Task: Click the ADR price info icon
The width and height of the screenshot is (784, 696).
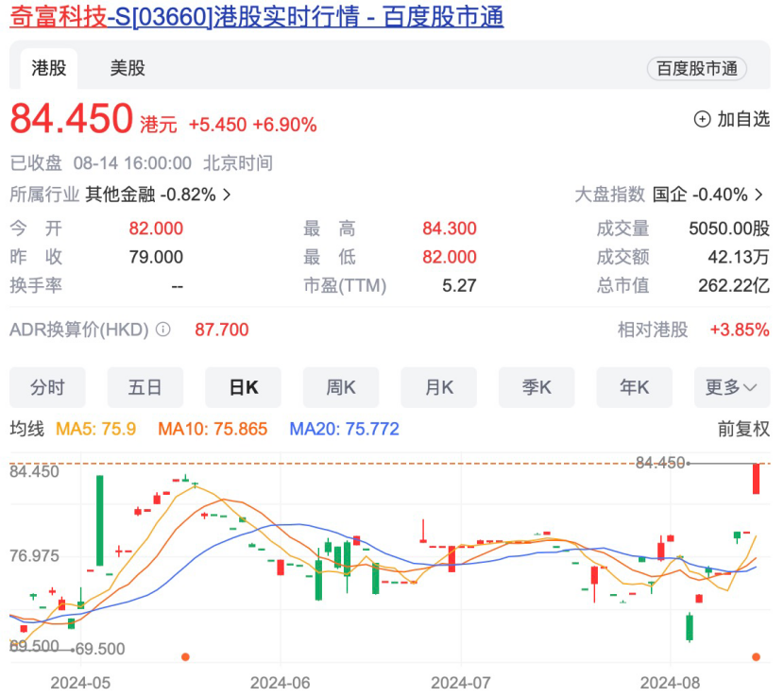Action: point(162,330)
